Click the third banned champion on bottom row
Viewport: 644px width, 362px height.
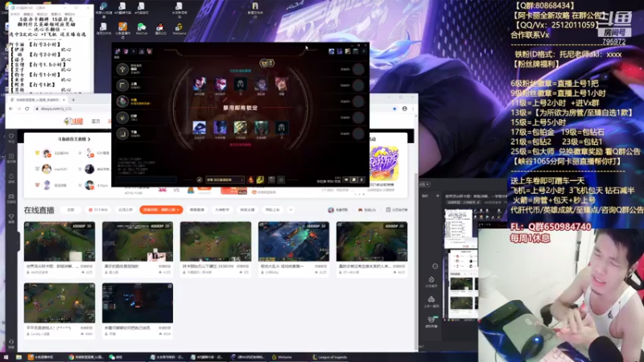tap(240, 127)
